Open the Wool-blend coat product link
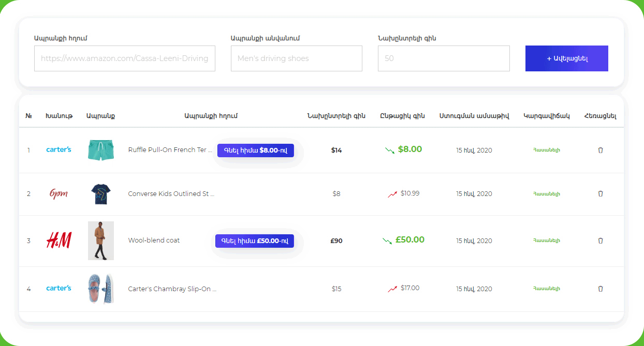The image size is (644, 346). (x=154, y=240)
